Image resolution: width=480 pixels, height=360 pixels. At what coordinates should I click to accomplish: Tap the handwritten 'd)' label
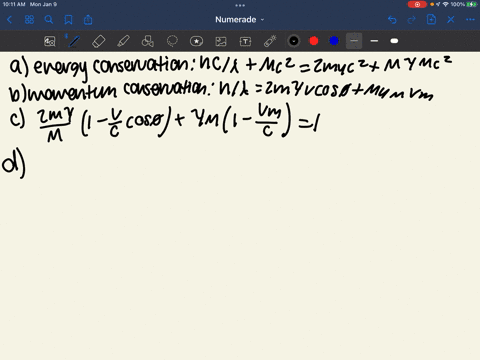point(14,163)
